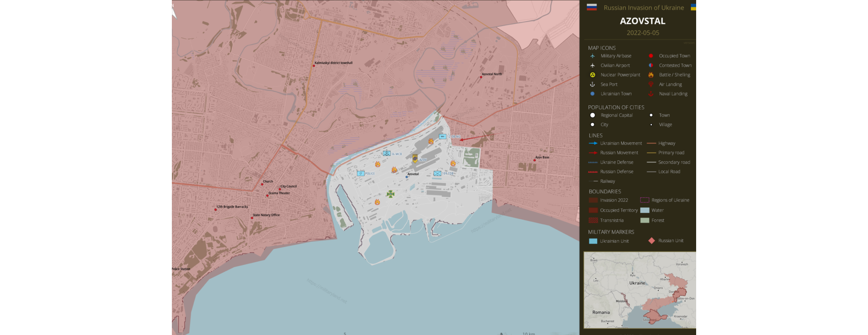Click the POPULATION OF CITIES heading
The width and height of the screenshot is (868, 335).
(616, 107)
